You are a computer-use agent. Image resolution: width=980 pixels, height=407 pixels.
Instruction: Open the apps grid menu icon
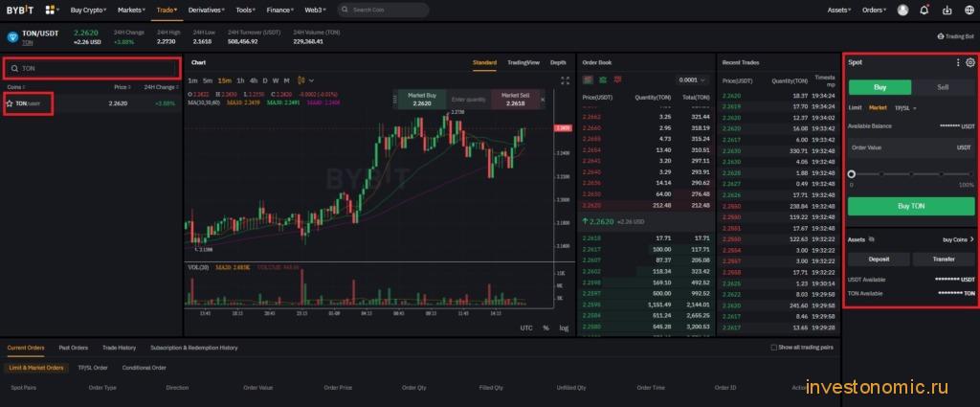click(x=50, y=10)
